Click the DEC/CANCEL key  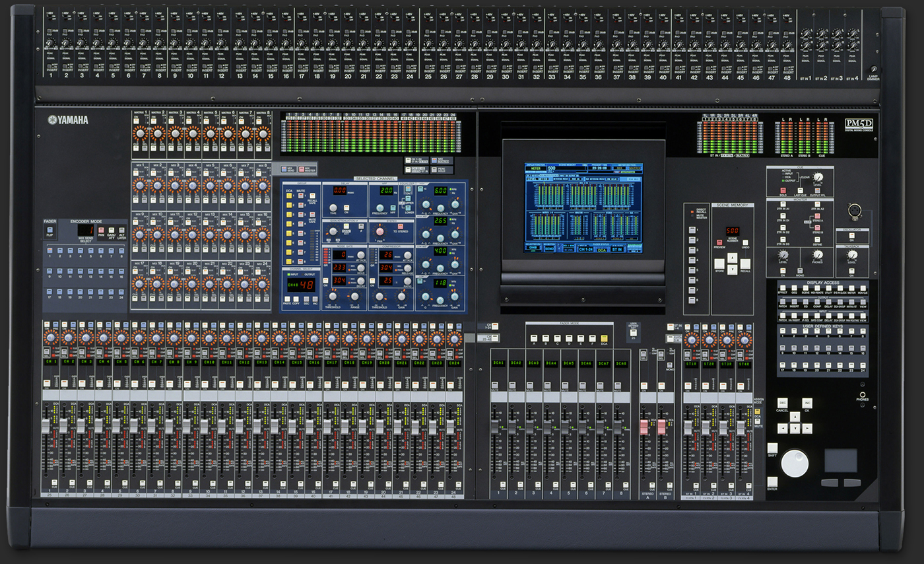[783, 403]
